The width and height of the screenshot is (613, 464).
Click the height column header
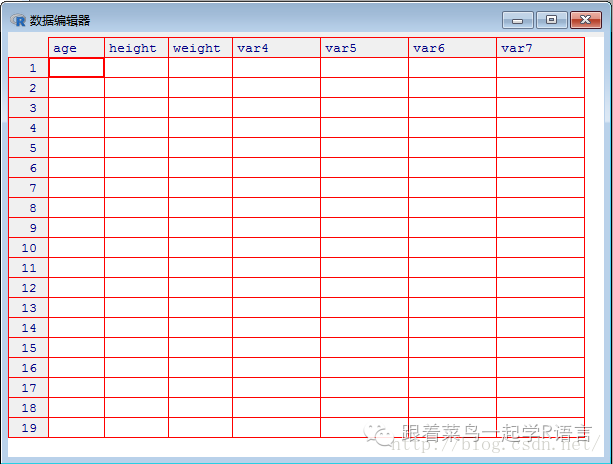[136, 48]
